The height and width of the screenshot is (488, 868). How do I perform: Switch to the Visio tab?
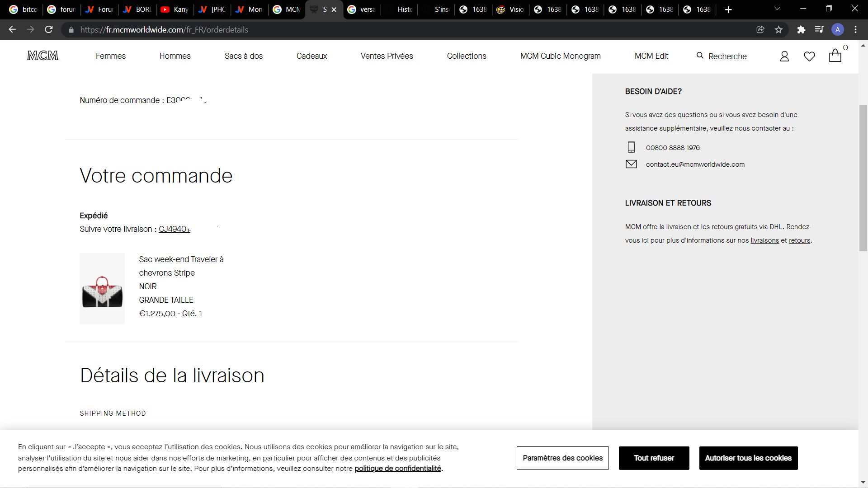tap(510, 9)
